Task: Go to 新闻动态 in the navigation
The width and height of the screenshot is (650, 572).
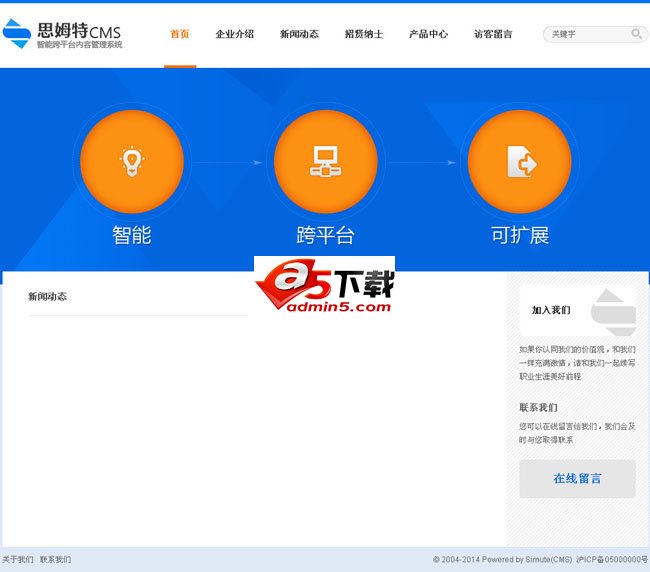Action: coord(299,34)
